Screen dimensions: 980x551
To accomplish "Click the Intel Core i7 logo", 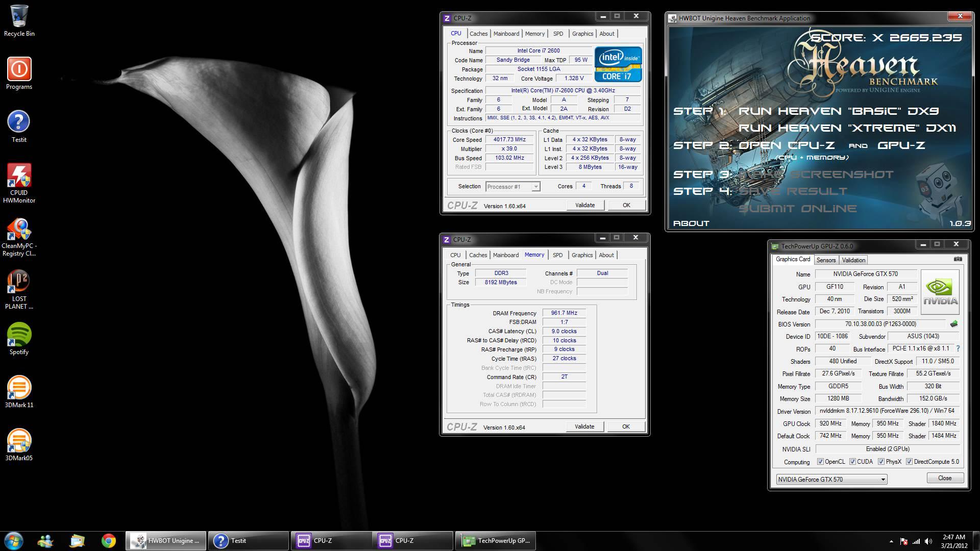I will tap(618, 64).
